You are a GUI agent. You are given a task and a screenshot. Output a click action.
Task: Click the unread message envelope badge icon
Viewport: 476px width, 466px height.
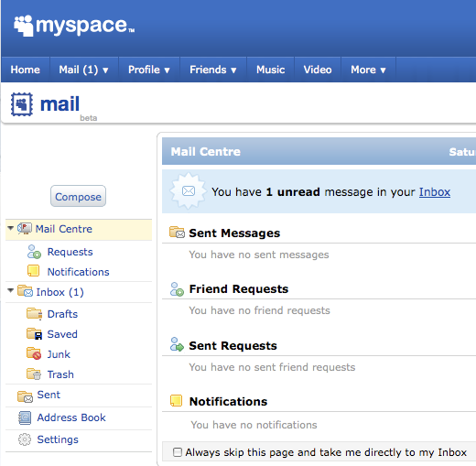point(189,191)
